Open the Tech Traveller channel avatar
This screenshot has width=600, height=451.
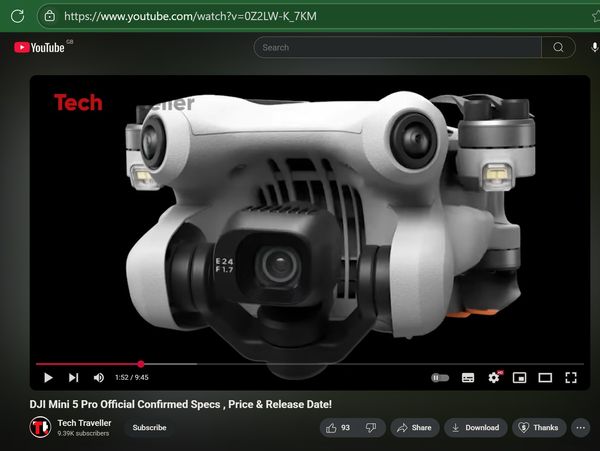(x=40, y=427)
